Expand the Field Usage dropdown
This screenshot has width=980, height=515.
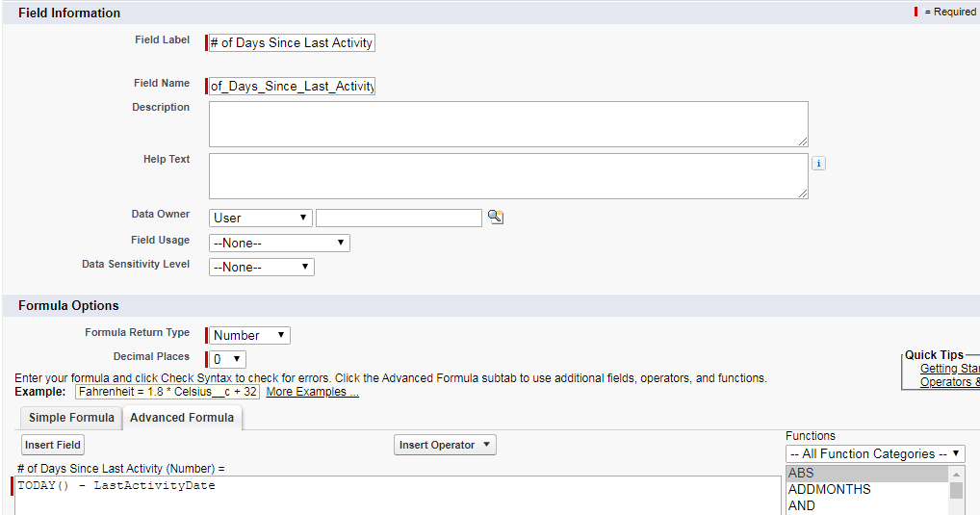pyautogui.click(x=279, y=244)
